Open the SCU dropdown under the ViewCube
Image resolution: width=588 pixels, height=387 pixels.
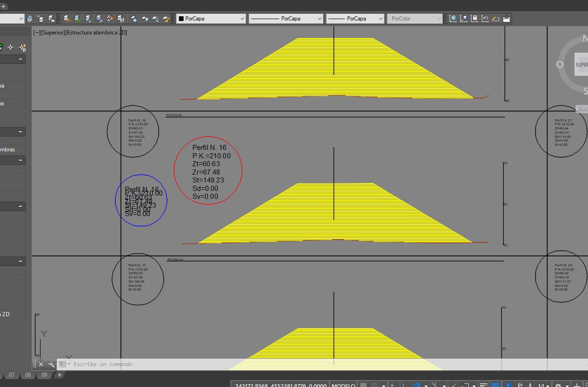coord(582,109)
